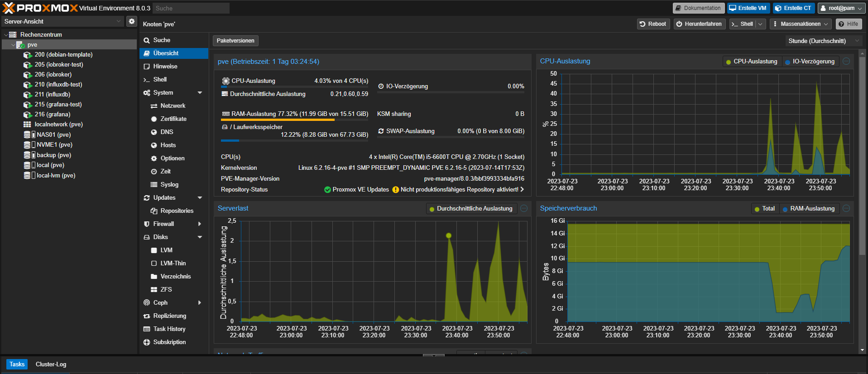
Task: Switch to the Cluster-Log tab
Action: (x=51, y=364)
